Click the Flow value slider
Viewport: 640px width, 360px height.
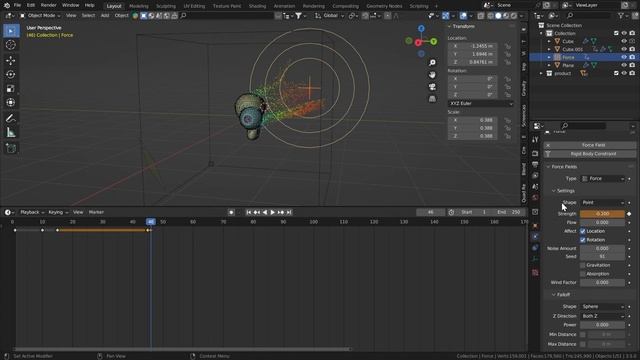coord(602,222)
